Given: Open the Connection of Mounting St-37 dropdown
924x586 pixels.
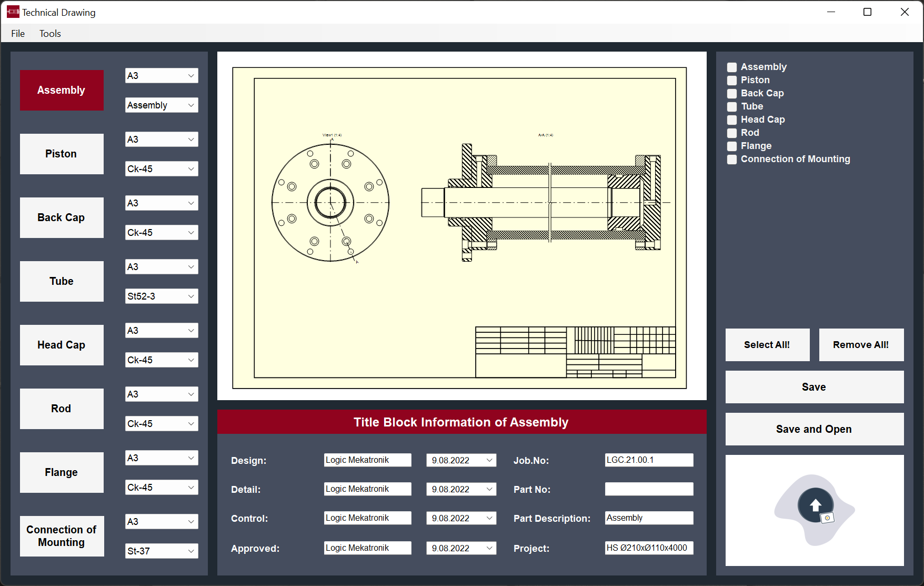Looking at the screenshot, I should pyautogui.click(x=162, y=551).
